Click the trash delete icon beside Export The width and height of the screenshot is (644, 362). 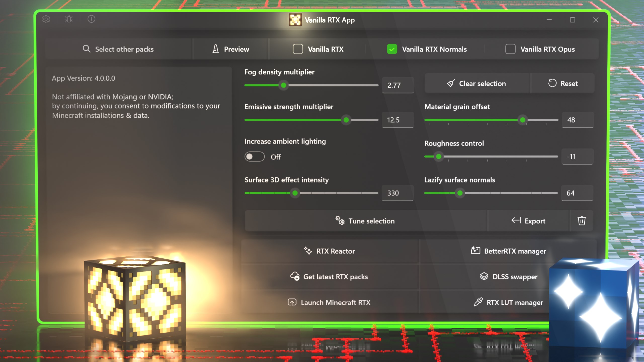tap(581, 221)
